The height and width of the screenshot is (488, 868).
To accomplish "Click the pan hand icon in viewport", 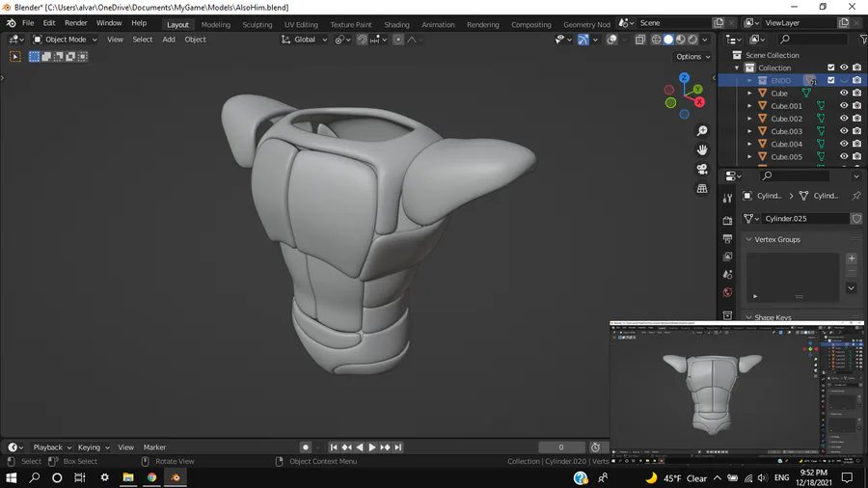I will click(x=702, y=149).
